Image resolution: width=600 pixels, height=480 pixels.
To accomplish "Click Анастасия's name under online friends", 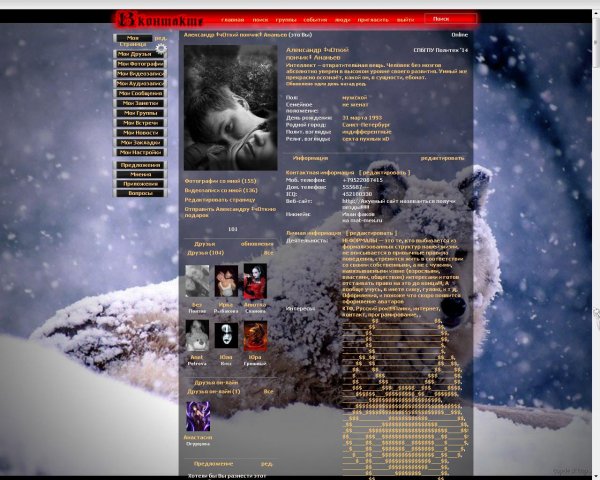I will click(198, 437).
